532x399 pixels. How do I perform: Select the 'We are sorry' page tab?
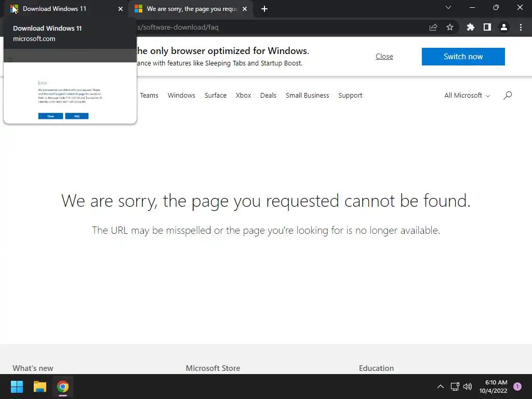pos(191,9)
